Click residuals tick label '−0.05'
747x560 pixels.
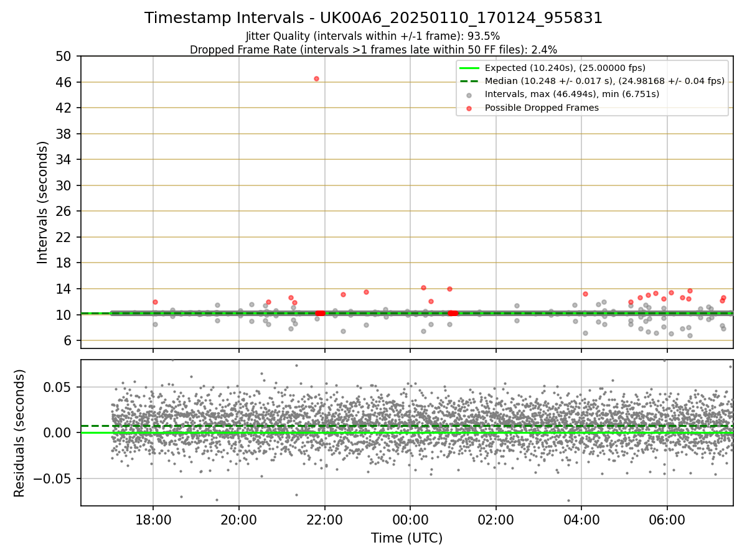[53, 478]
